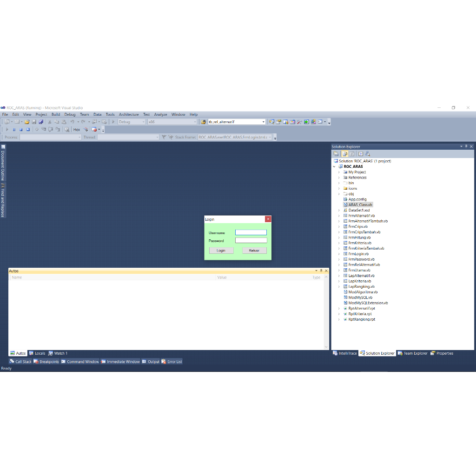476x476 pixels.
Task: Stop debugging with the square icon
Action: pyautogui.click(x=21, y=129)
